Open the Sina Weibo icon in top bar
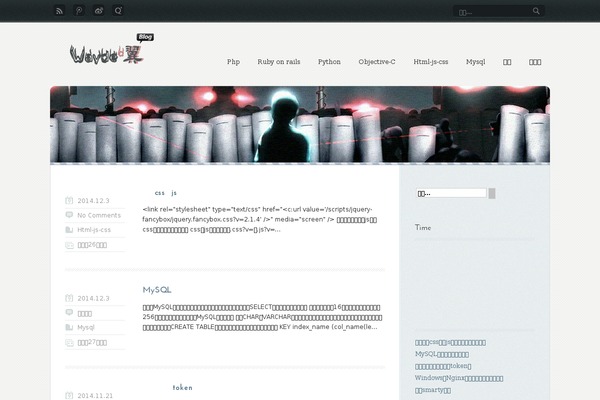 tap(99, 11)
